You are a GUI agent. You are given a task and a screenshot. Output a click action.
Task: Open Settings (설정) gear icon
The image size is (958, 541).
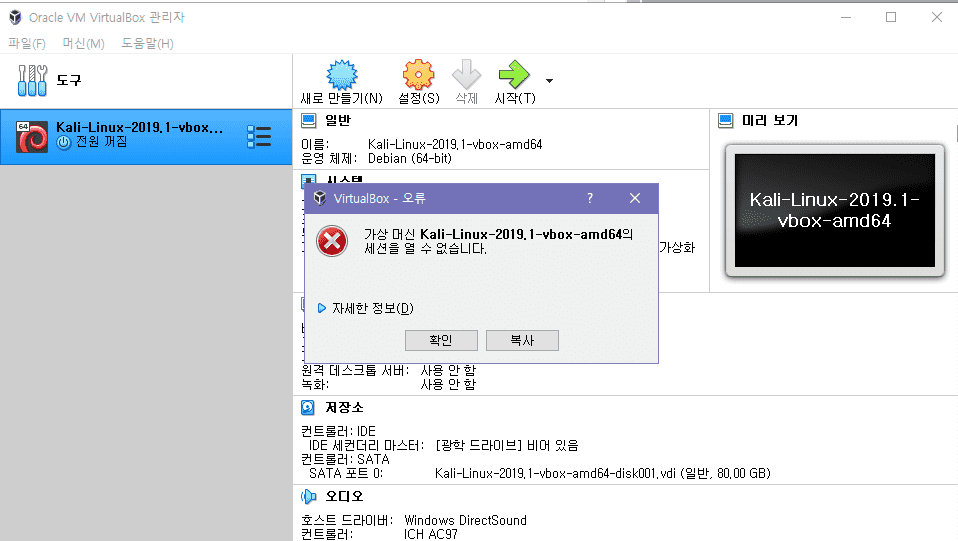pyautogui.click(x=419, y=75)
